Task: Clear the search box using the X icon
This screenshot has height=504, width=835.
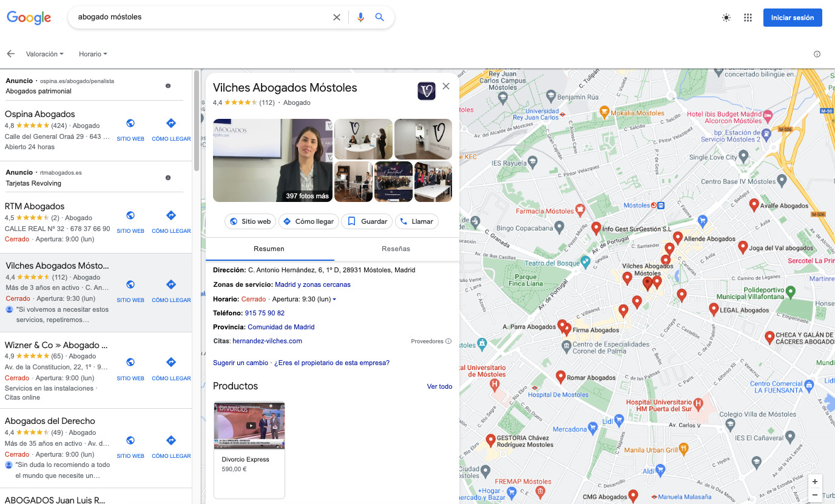Action: [337, 17]
